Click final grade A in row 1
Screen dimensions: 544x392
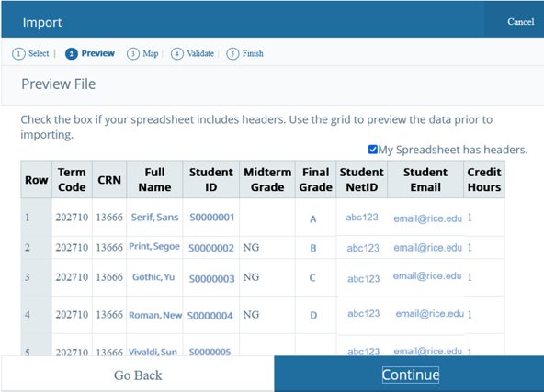click(x=313, y=219)
